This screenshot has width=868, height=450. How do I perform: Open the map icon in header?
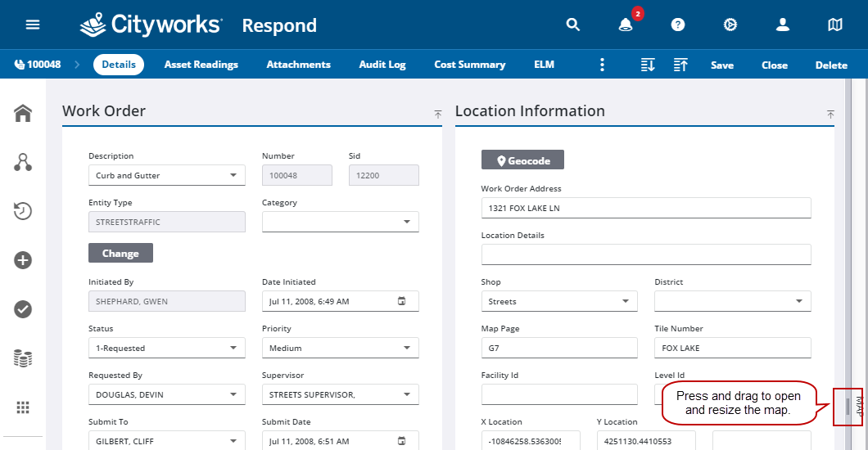tap(835, 25)
